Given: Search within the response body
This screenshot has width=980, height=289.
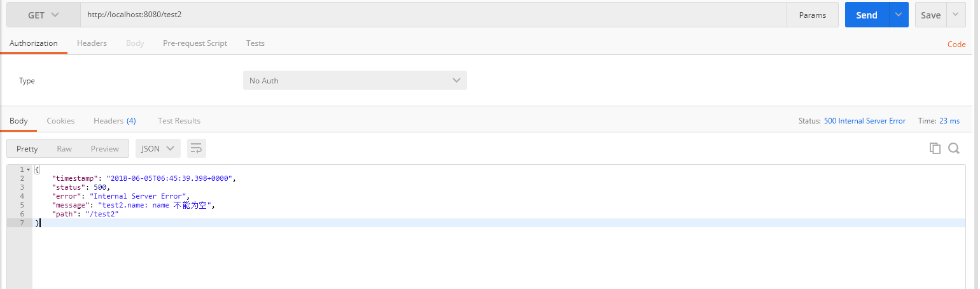Looking at the screenshot, I should tap(953, 148).
